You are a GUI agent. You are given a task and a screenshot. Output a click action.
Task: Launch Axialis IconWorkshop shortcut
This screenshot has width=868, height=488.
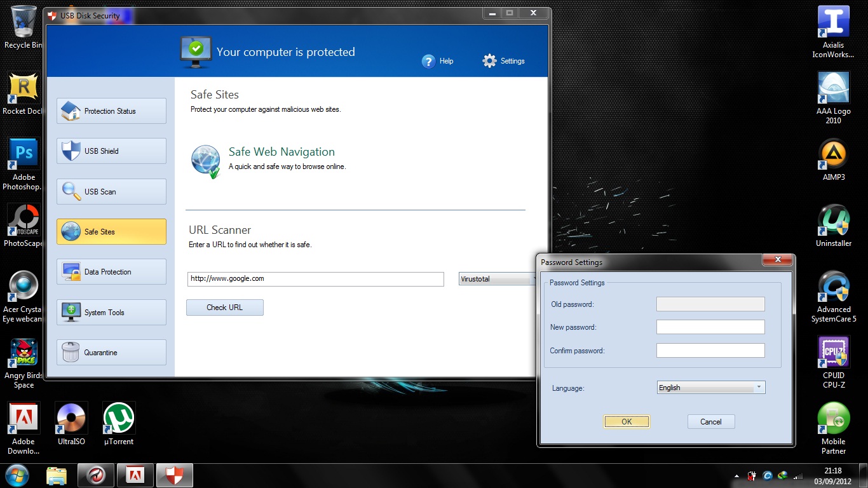[x=833, y=32]
